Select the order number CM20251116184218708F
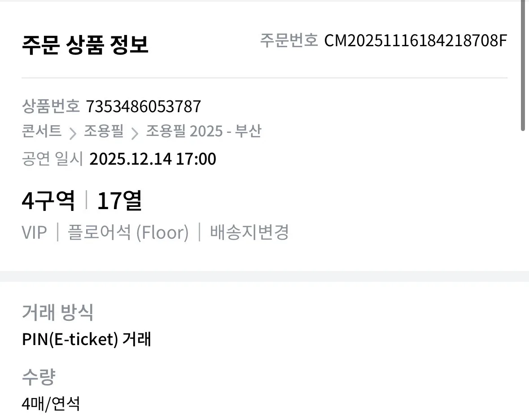The height and width of the screenshot is (420, 529). click(415, 41)
